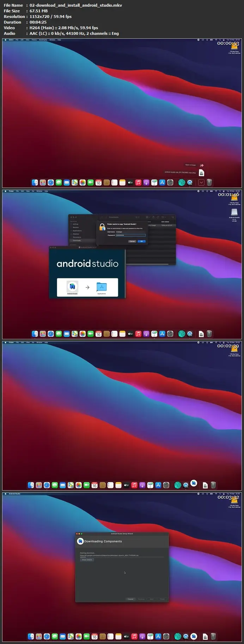Select the Android Studio volume on the 00:01:46 desktop
Image resolution: width=244 pixels, height=644 pixels.
(x=234, y=212)
